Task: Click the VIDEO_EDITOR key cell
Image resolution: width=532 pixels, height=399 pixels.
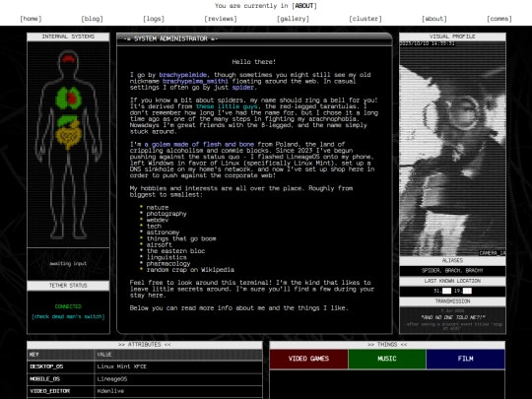Action: [x=61, y=391]
